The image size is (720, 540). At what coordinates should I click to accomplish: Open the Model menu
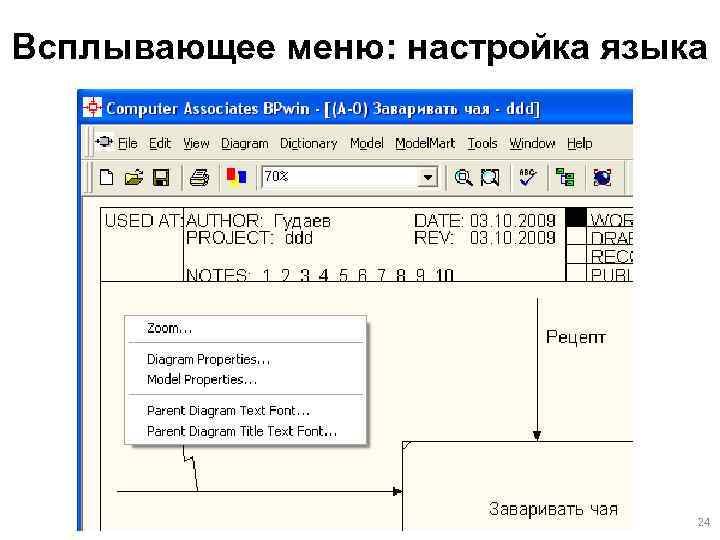coord(366,143)
